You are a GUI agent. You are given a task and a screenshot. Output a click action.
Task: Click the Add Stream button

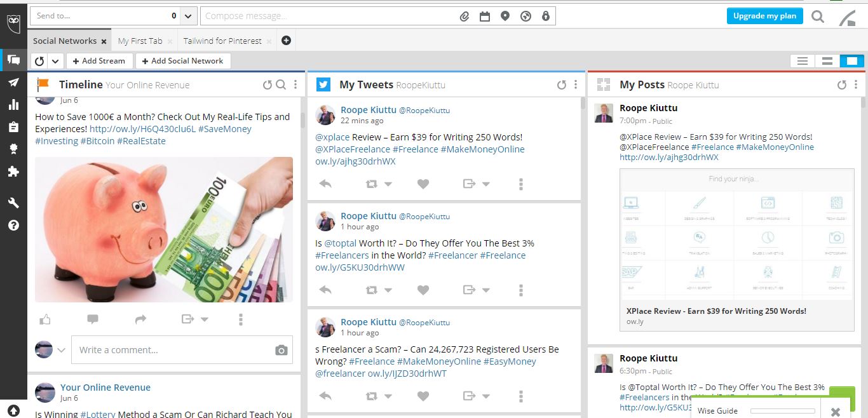click(x=98, y=61)
